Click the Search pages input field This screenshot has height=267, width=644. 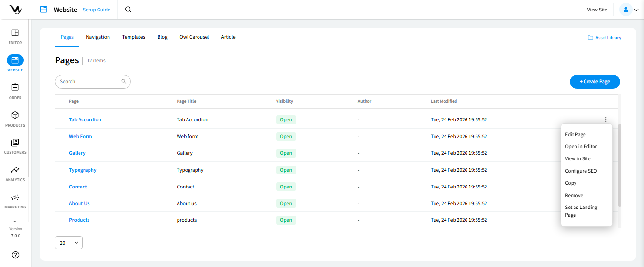(x=89, y=81)
